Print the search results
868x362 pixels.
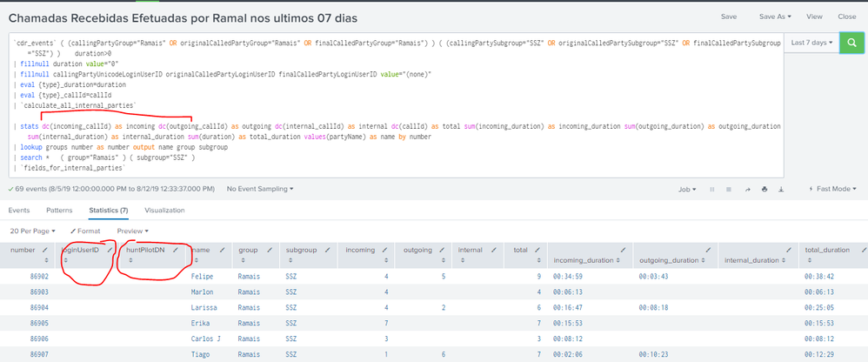765,188
